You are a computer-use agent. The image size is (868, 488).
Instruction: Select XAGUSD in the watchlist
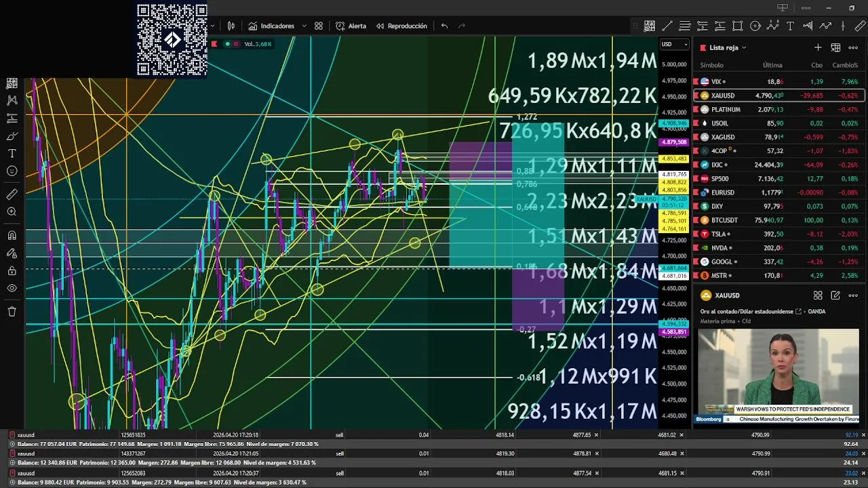point(778,137)
